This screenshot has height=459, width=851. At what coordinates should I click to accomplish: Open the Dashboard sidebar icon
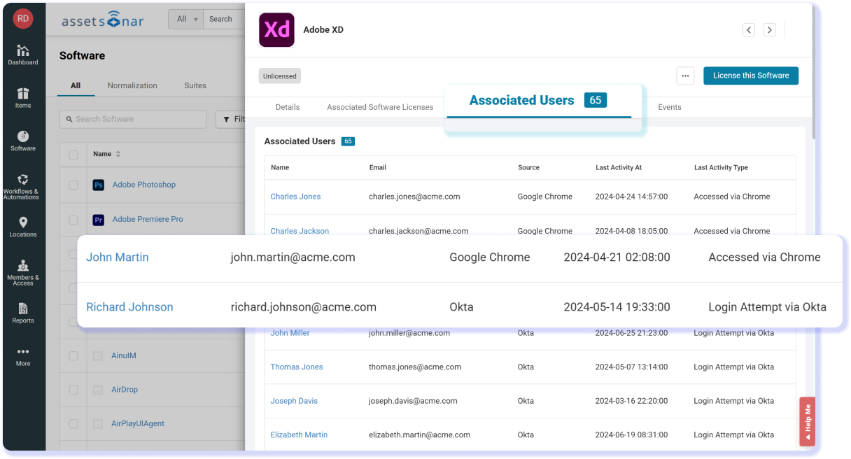23,55
